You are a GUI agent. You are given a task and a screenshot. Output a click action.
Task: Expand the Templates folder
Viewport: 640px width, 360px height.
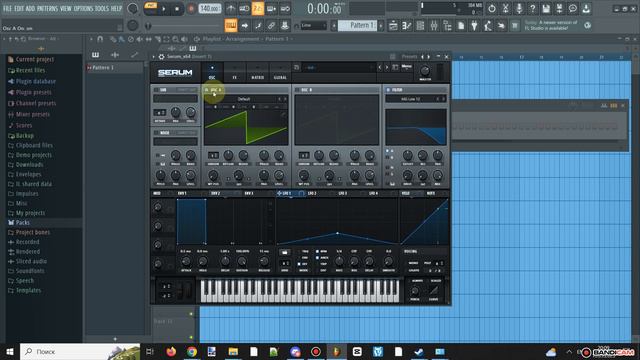coord(28,290)
